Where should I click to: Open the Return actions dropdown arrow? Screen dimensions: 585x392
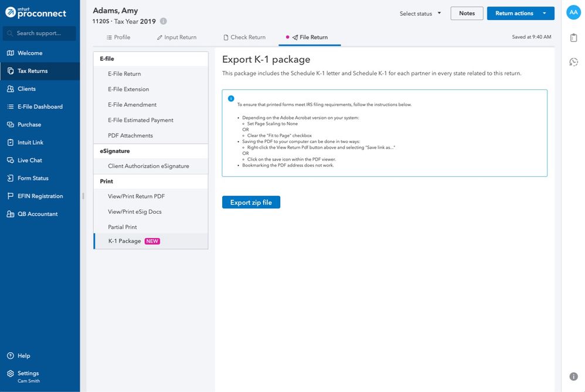click(x=545, y=13)
